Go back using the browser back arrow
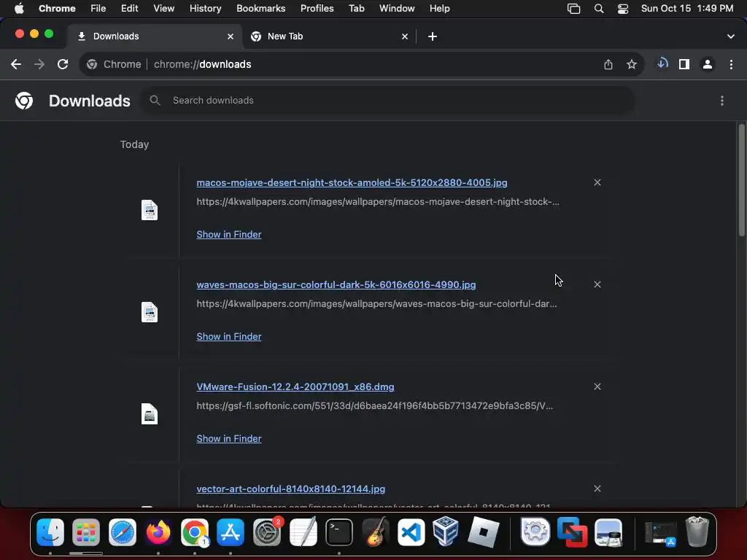Viewport: 747px width, 560px height. [16, 64]
